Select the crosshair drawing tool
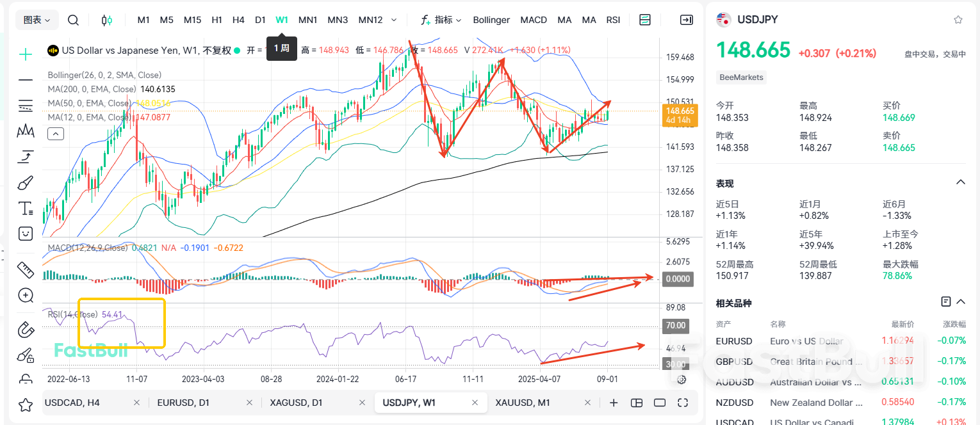This screenshot has height=425, width=980. (26, 54)
